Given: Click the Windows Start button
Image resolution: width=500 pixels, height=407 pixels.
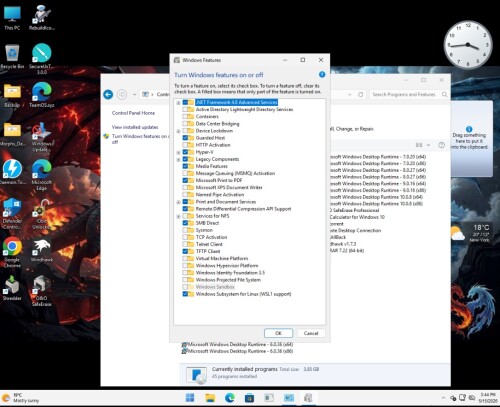Looking at the screenshot, I should pos(190,397).
